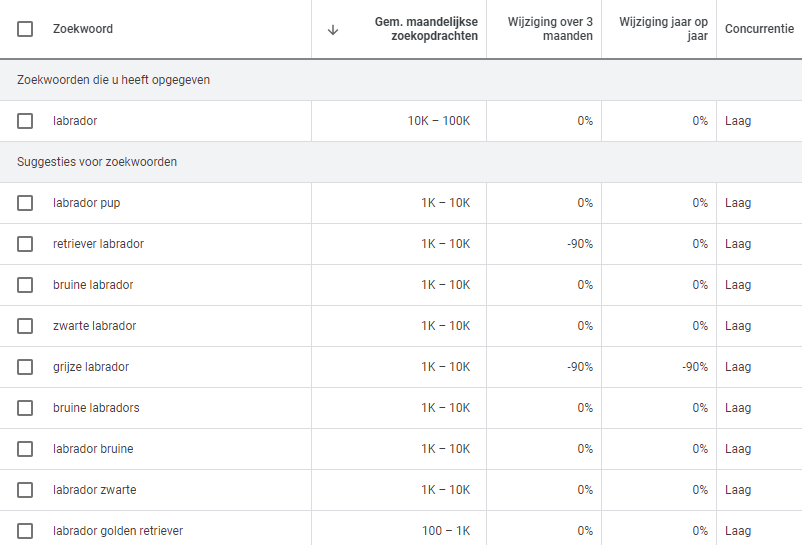Image resolution: width=802 pixels, height=545 pixels.
Task: Check the 'labrador golden retriever' checkbox
Action: (25, 531)
